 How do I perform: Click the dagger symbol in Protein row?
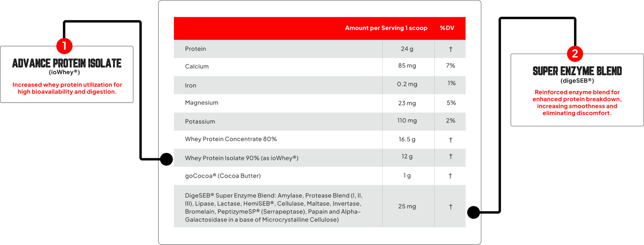click(x=450, y=49)
